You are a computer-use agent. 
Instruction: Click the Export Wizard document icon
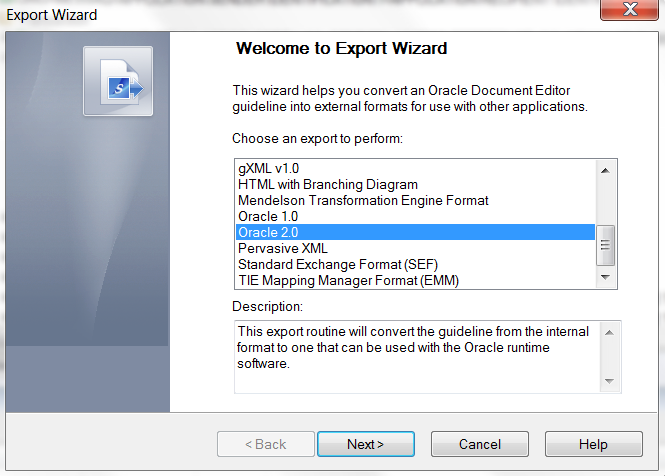coord(118,81)
